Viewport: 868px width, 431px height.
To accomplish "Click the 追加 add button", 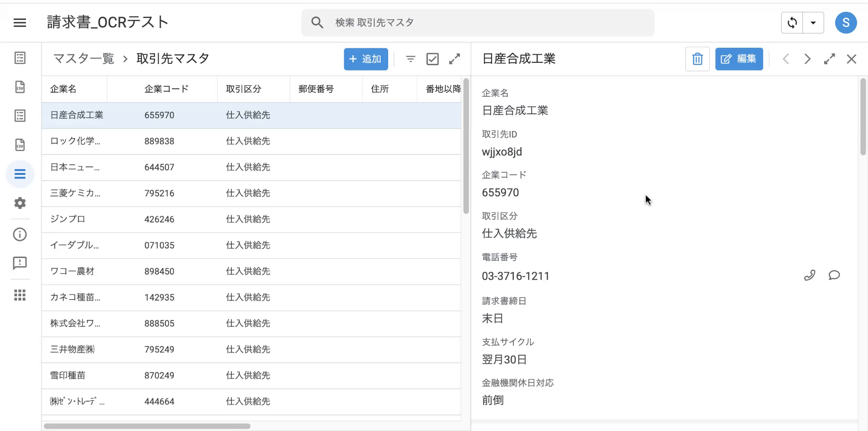I will coord(366,59).
